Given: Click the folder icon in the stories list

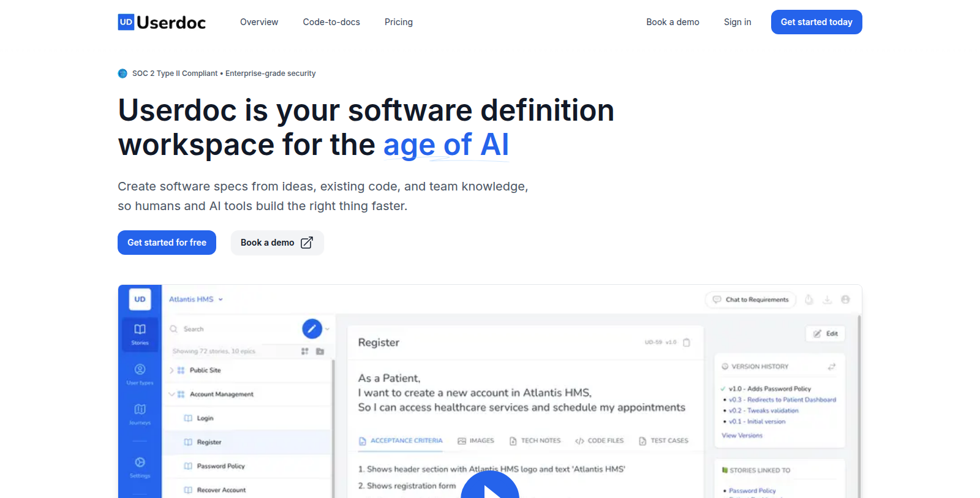Looking at the screenshot, I should click(x=320, y=351).
